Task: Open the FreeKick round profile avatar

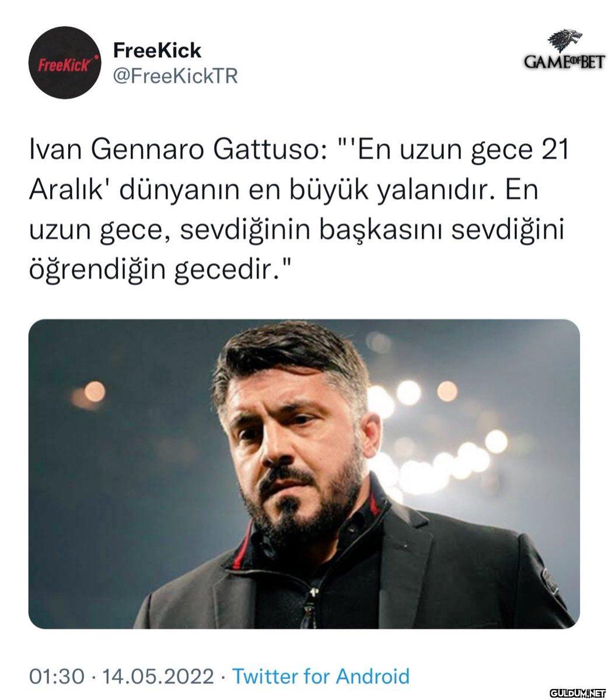Action: 65,63
